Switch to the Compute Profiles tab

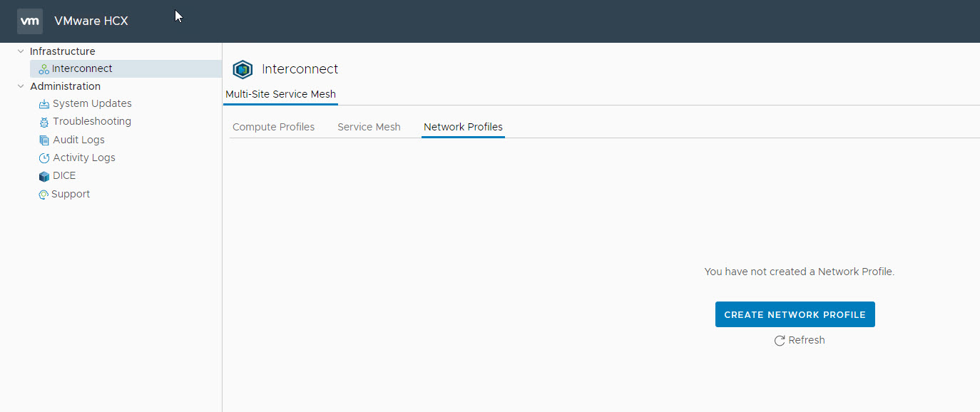[273, 127]
